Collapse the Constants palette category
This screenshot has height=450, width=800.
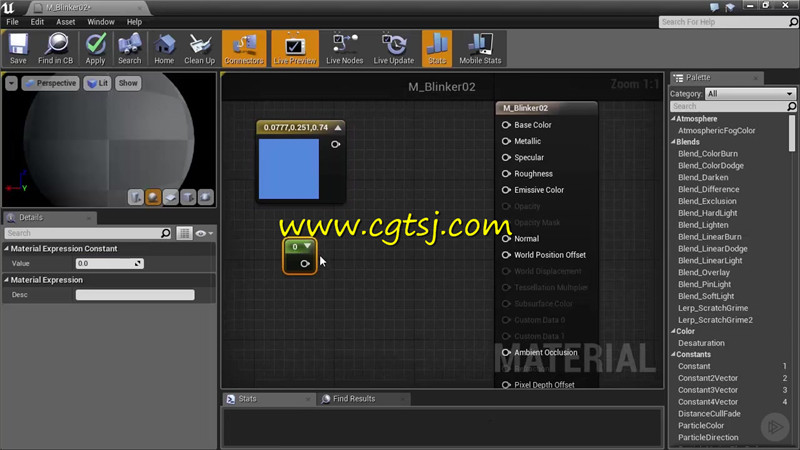pos(673,355)
